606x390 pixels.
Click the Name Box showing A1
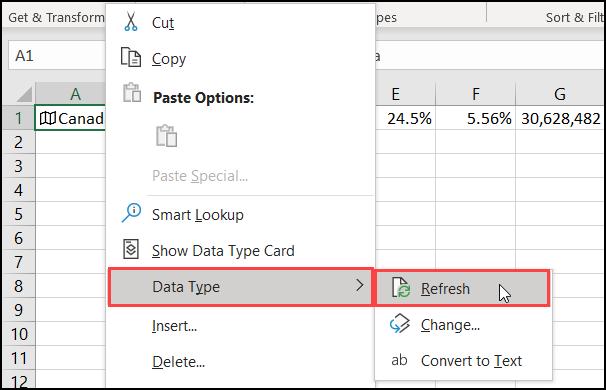click(x=56, y=56)
